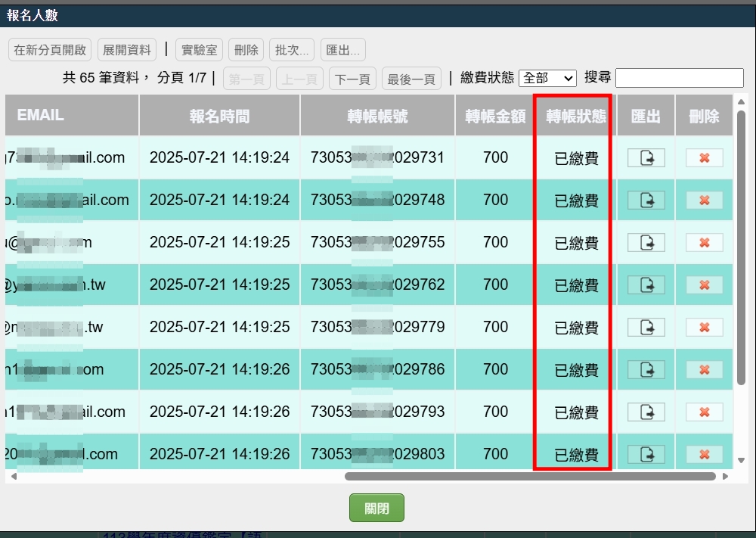The width and height of the screenshot is (756, 538).
Task: Close the dialog with the 關閉 button
Action: pos(376,508)
